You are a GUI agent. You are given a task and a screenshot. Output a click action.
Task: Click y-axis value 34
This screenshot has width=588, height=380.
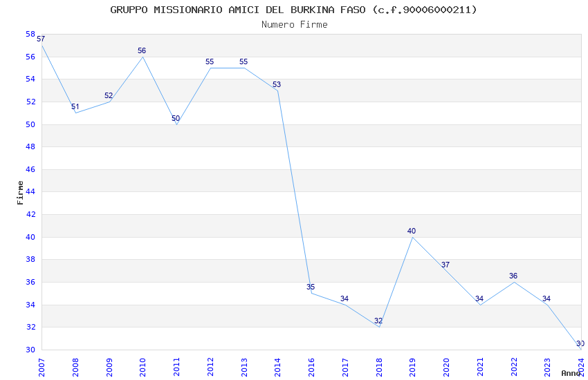[30, 305]
